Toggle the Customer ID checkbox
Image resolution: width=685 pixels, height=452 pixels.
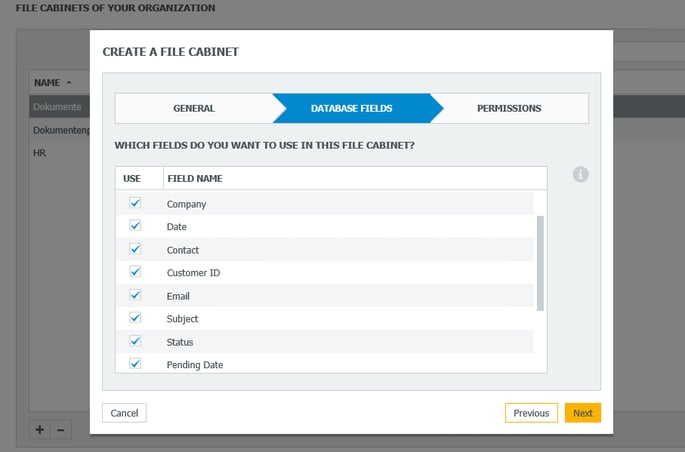pyautogui.click(x=135, y=272)
